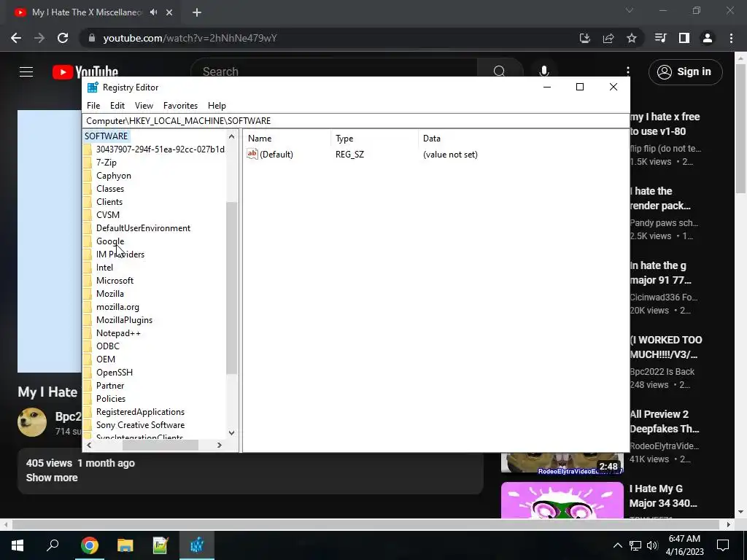Open the File menu in Registry Editor
This screenshot has height=560, width=747.
point(93,106)
